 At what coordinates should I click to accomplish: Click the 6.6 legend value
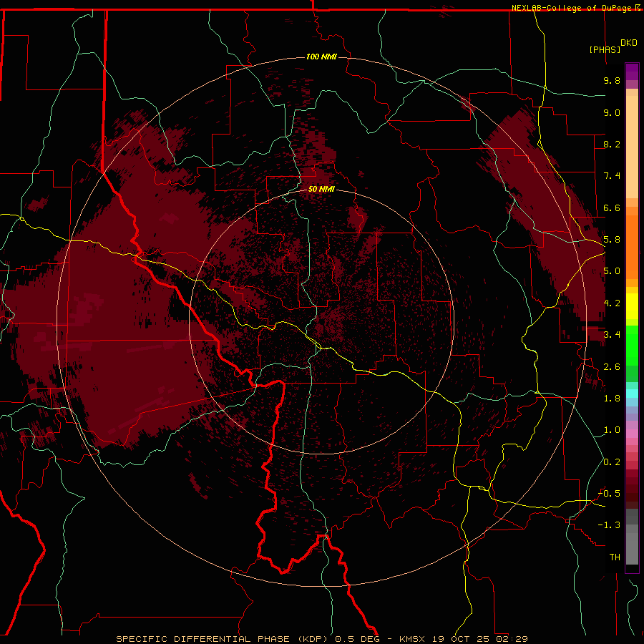point(612,208)
